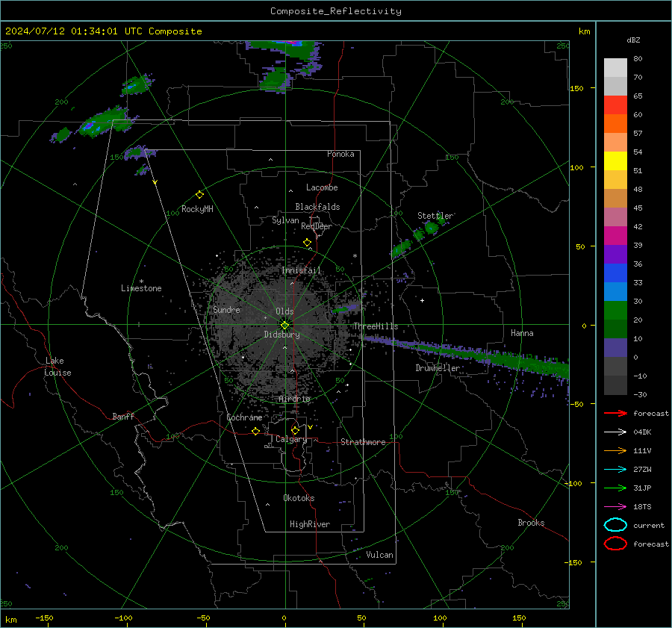Click the 'Limestone' label on the map
This screenshot has height=628, width=672.
(141, 288)
